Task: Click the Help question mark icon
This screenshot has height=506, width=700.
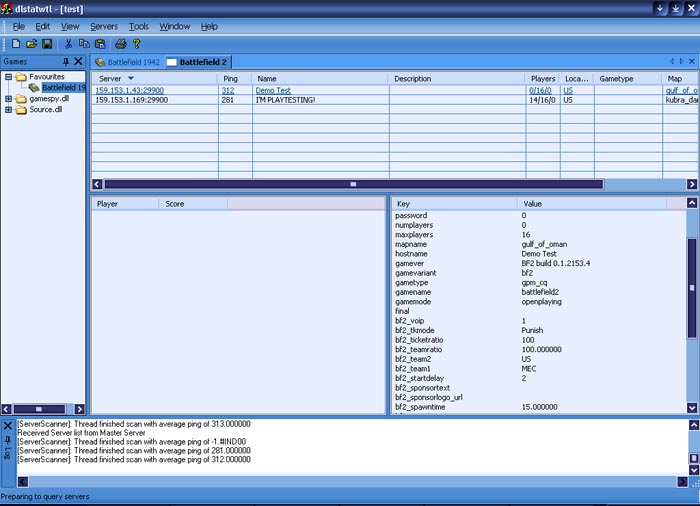Action: click(x=137, y=44)
